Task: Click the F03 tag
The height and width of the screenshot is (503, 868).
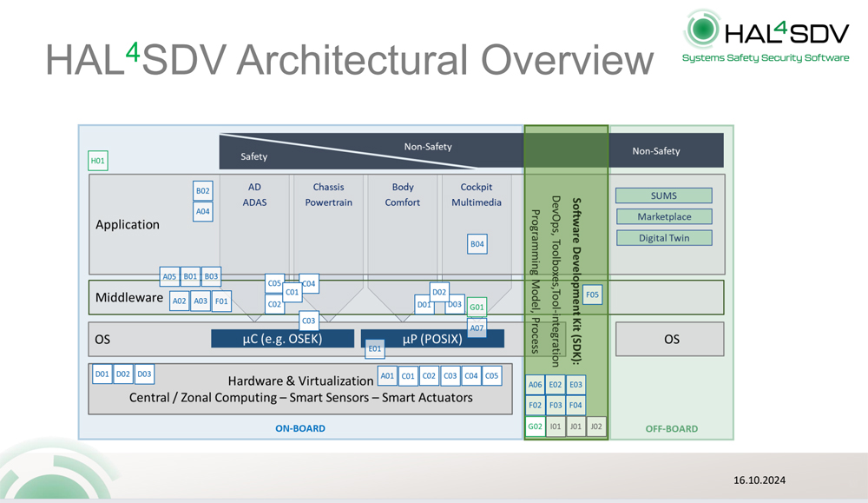Action: (556, 405)
